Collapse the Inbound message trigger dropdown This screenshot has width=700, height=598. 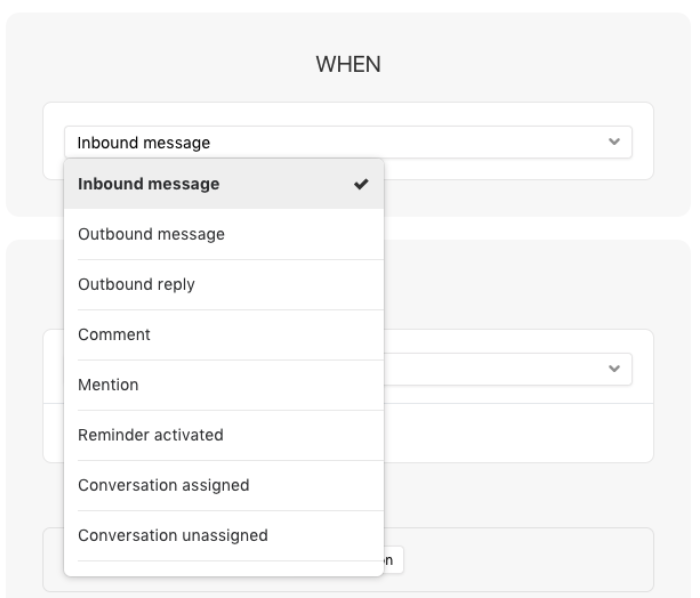(x=348, y=142)
